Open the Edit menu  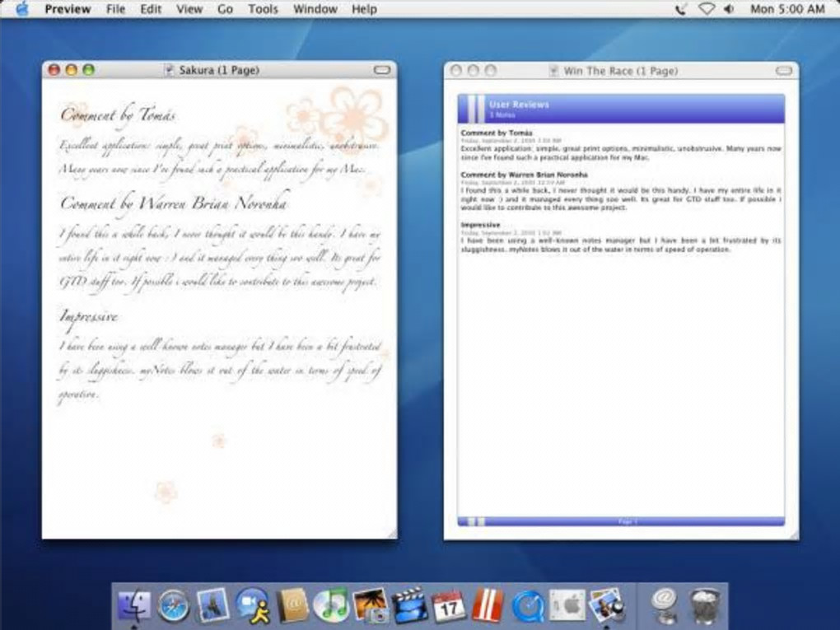point(151,9)
